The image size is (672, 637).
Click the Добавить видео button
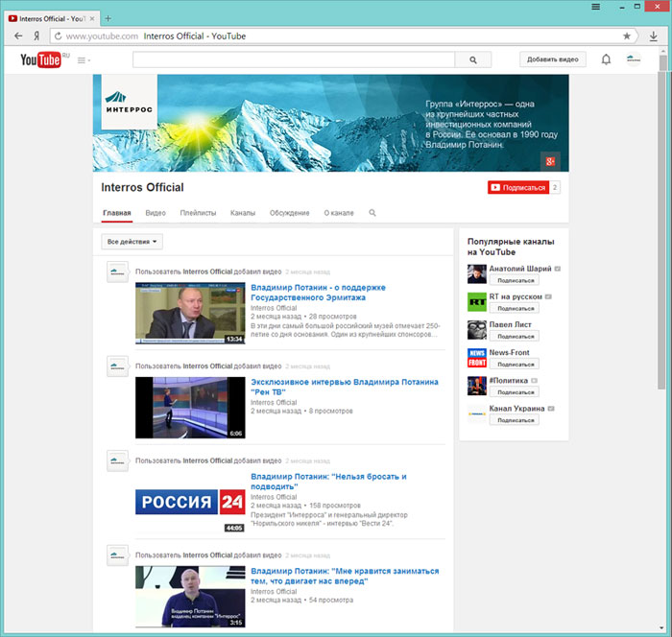[x=552, y=59]
